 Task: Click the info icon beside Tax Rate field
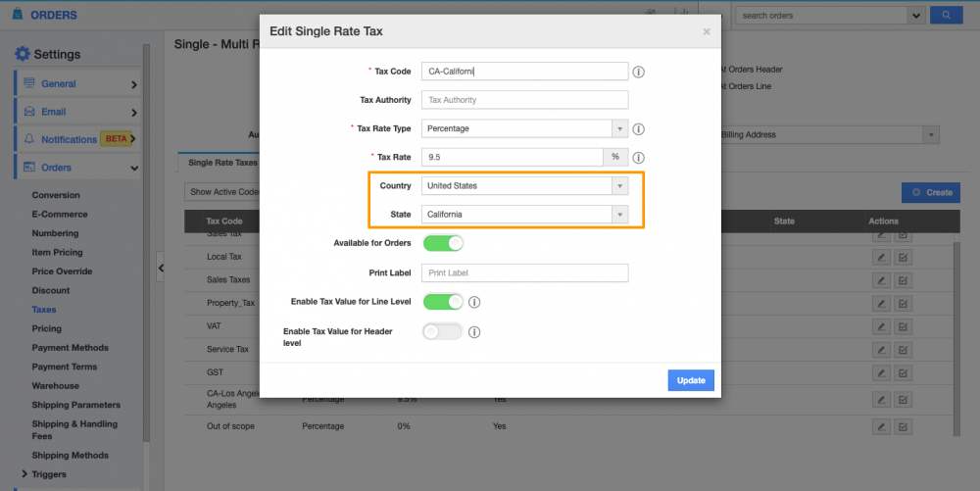(638, 157)
